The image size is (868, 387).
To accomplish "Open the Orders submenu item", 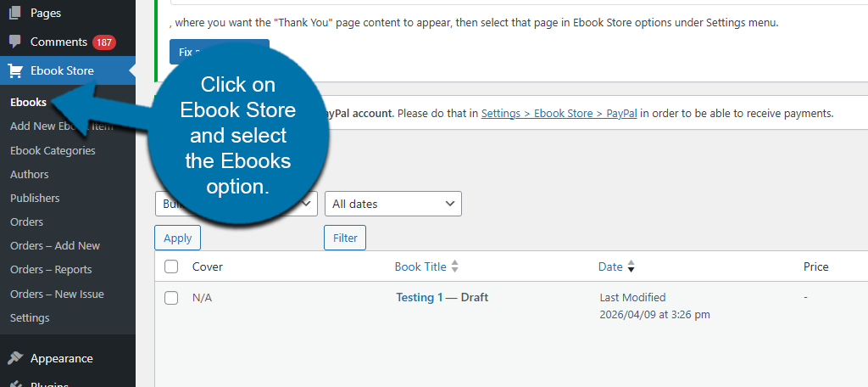I will [26, 222].
